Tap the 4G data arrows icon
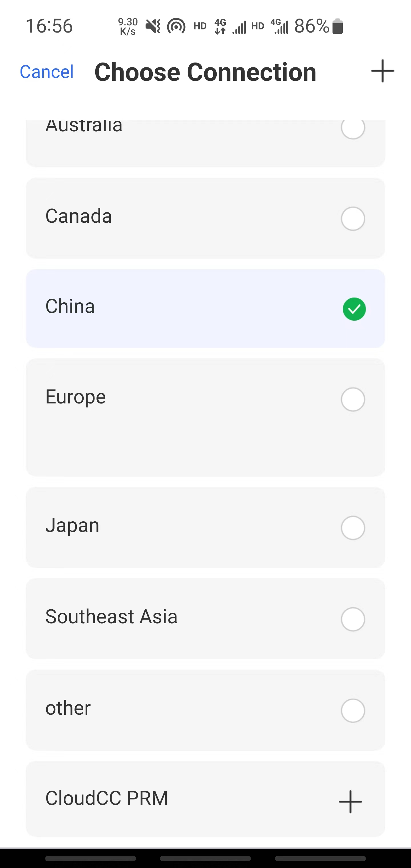The height and width of the screenshot is (868, 411). (220, 26)
